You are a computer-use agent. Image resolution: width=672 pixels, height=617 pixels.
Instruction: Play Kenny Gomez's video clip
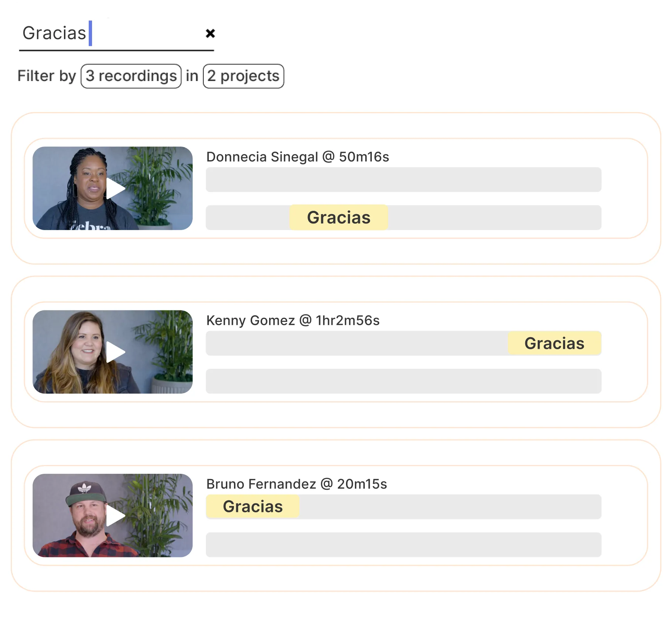coord(115,352)
